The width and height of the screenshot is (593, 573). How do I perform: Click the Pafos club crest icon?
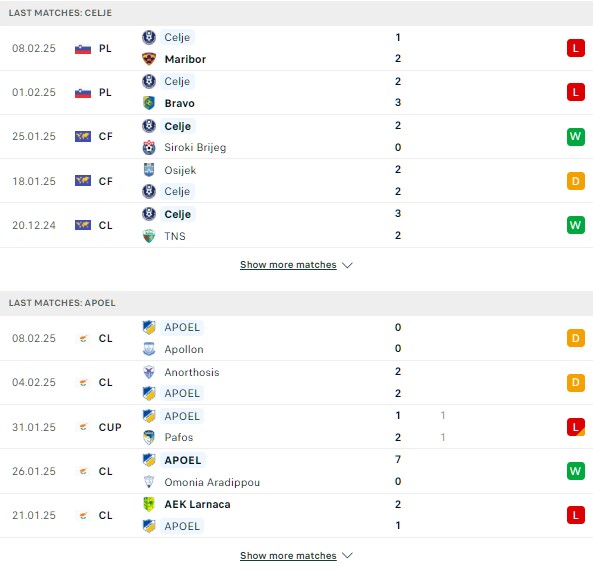pos(149,437)
